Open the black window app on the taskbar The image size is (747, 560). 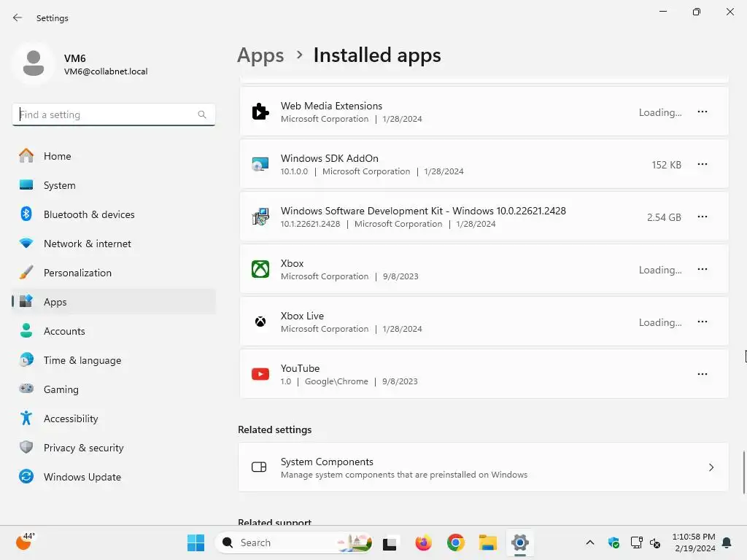point(390,544)
